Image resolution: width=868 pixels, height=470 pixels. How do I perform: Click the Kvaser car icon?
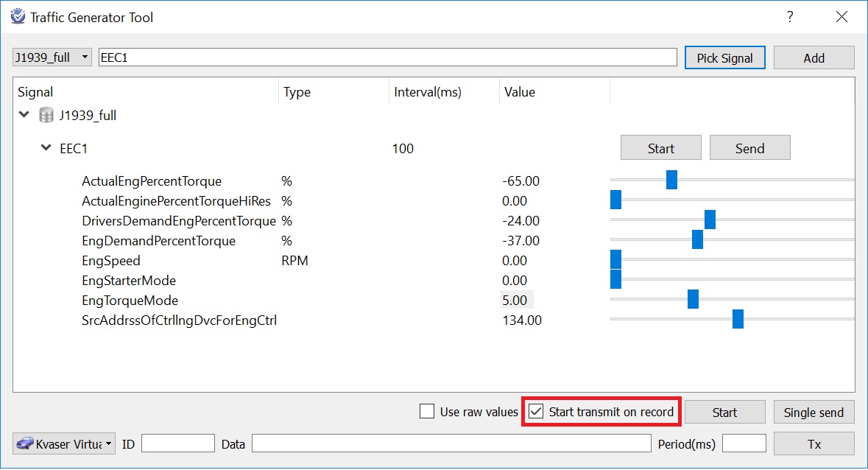(25, 443)
